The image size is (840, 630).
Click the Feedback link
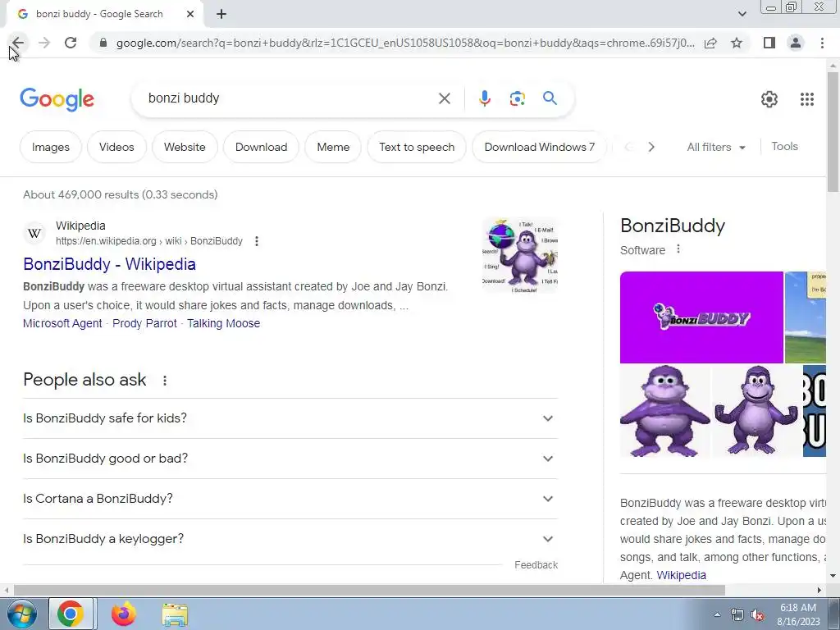(x=536, y=565)
